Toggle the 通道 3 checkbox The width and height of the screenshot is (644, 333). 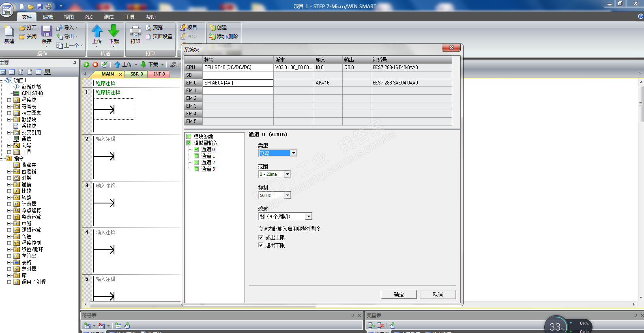196,169
